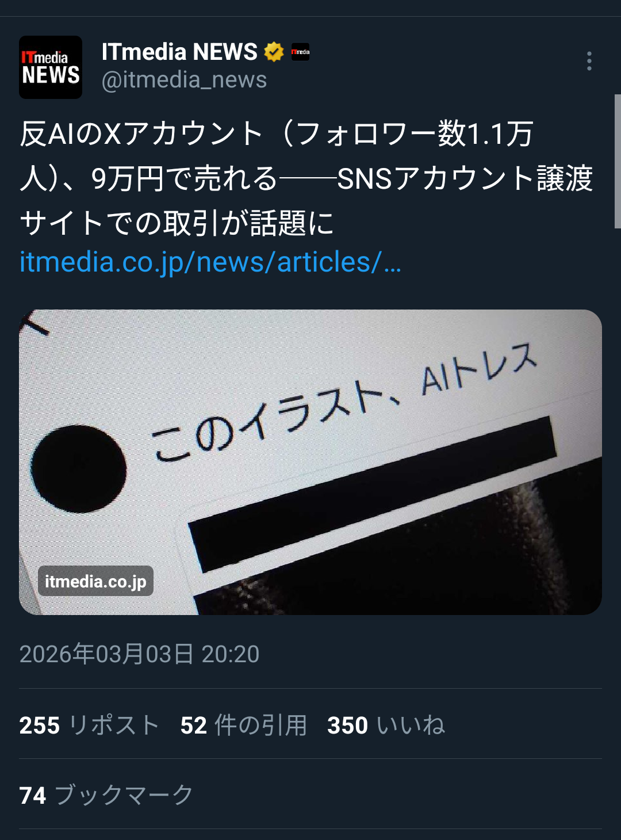
Task: View the 255 リポスト list
Action: pyautogui.click(x=89, y=725)
